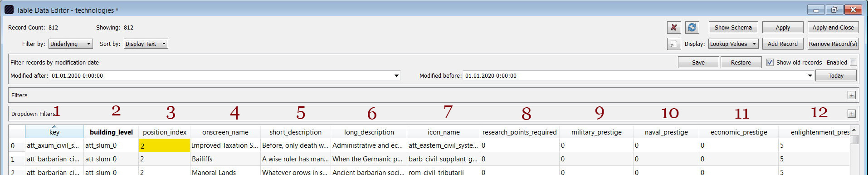Image resolution: width=868 pixels, height=175 pixels.
Task: Click the vertical scrollbar thumb of the table
Action: (x=854, y=140)
